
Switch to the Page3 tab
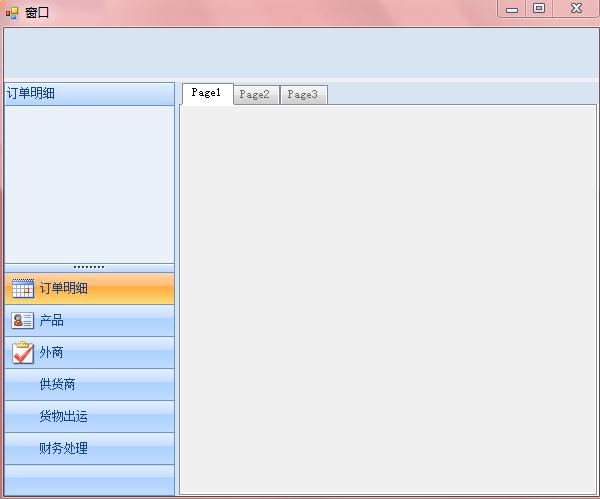pyautogui.click(x=304, y=95)
